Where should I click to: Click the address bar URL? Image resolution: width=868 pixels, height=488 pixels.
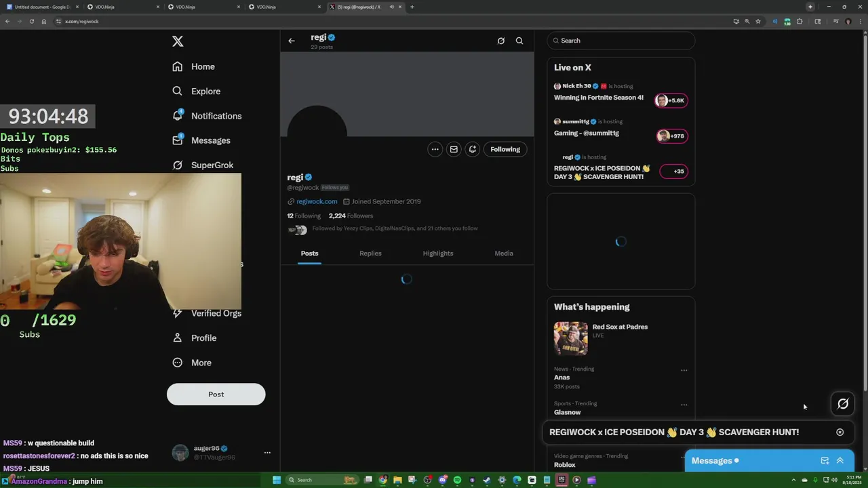(82, 22)
